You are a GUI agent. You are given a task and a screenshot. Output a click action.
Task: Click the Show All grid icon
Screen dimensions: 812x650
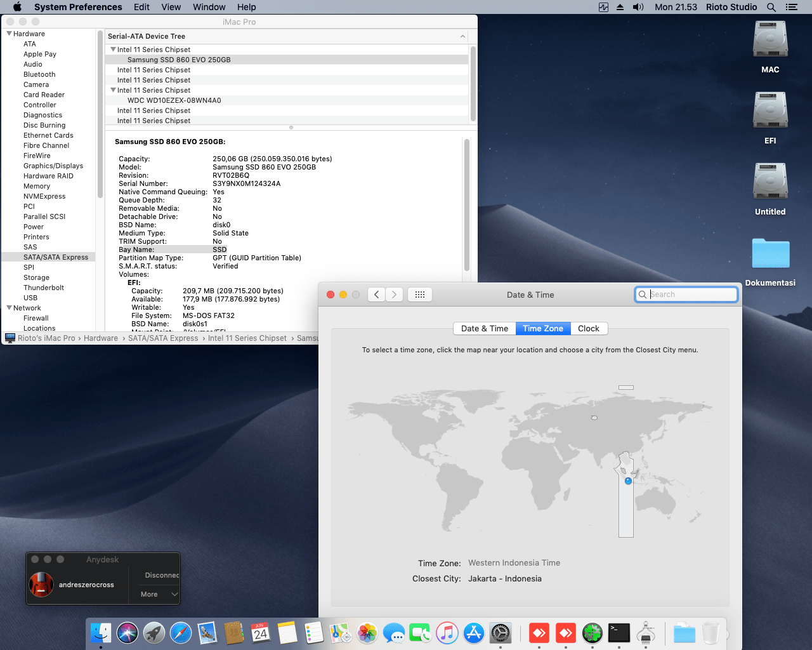(x=419, y=295)
